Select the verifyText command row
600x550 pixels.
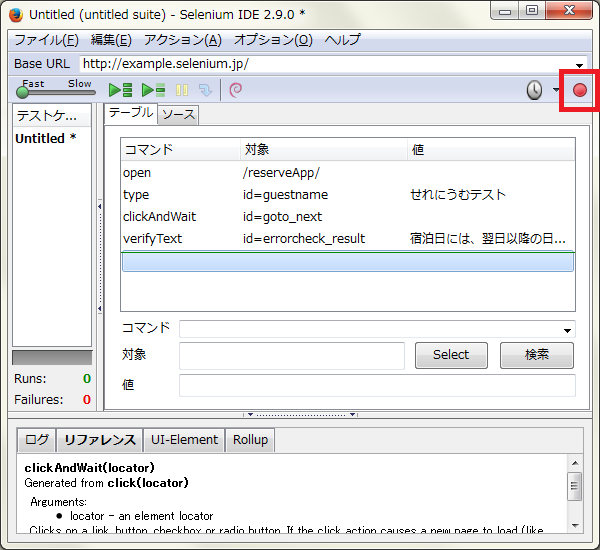pos(348,239)
